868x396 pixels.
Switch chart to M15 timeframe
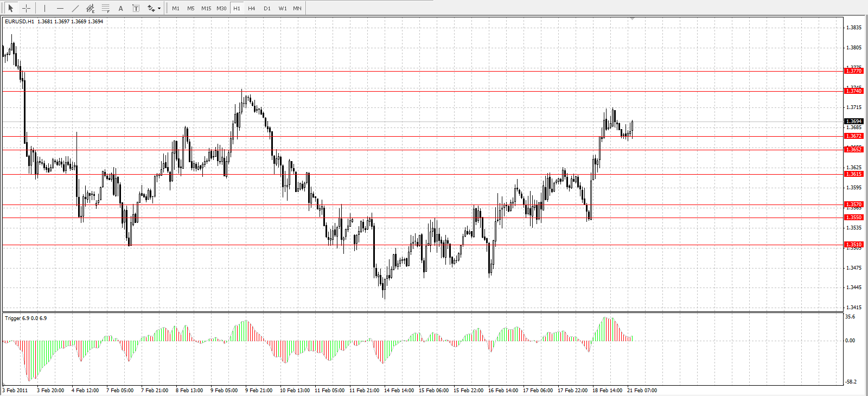pos(206,8)
